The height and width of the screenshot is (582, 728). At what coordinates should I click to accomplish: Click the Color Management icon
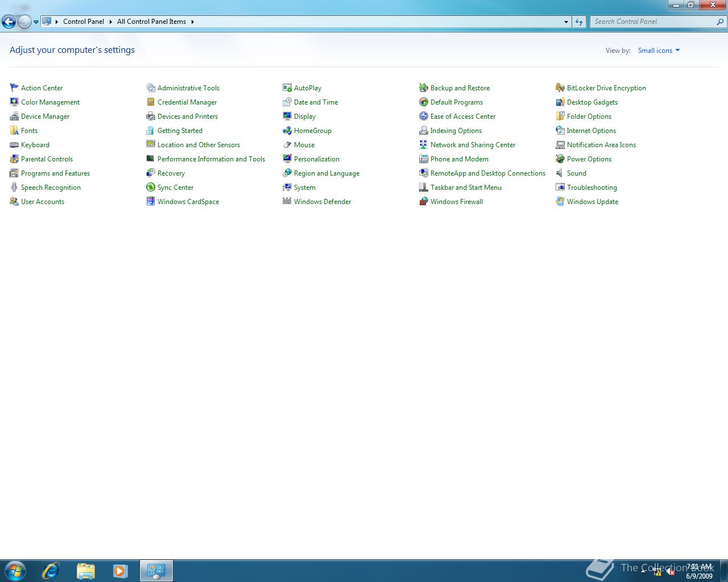[x=14, y=102]
